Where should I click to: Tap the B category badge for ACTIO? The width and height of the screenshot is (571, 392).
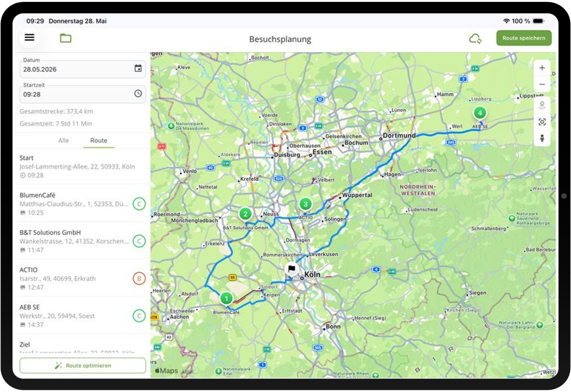pyautogui.click(x=139, y=278)
